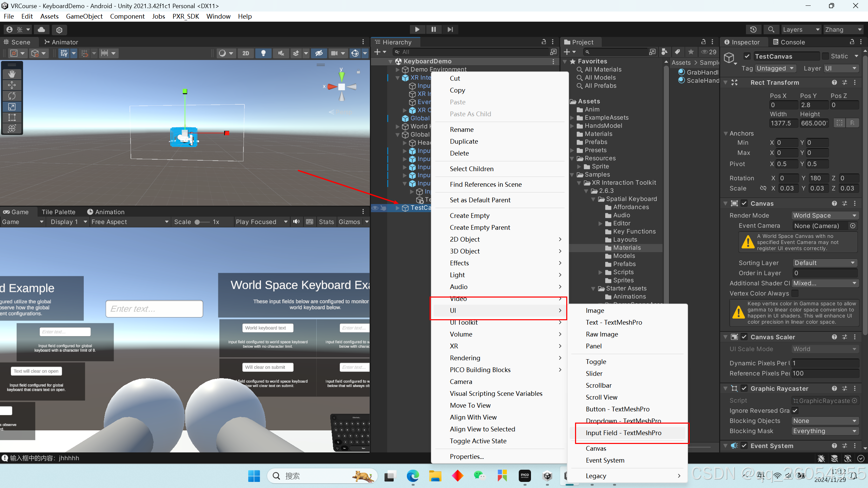Disable Ignore Reversed Graphics checkbox

[x=795, y=410]
